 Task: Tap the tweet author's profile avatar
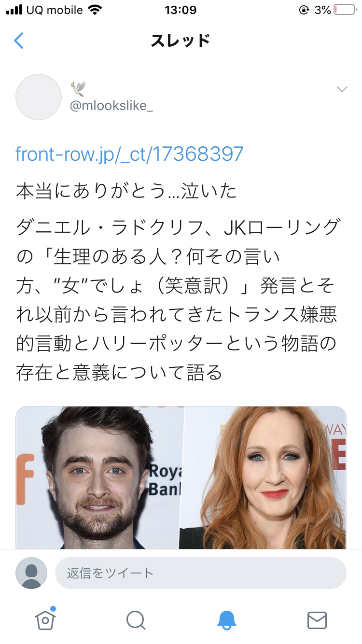click(x=39, y=97)
